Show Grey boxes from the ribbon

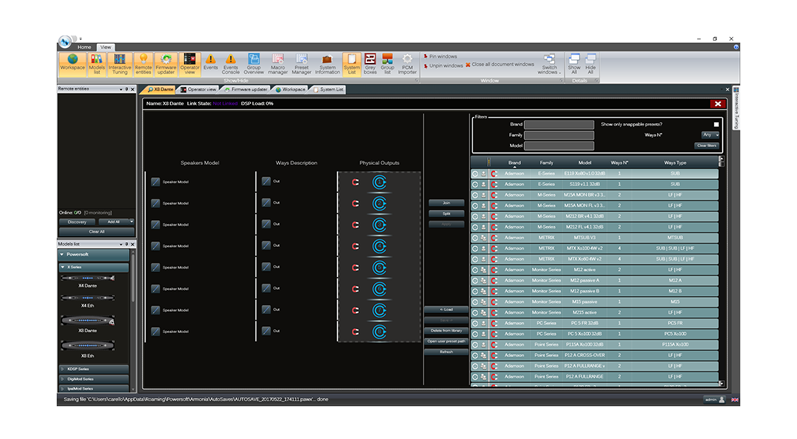pyautogui.click(x=370, y=65)
